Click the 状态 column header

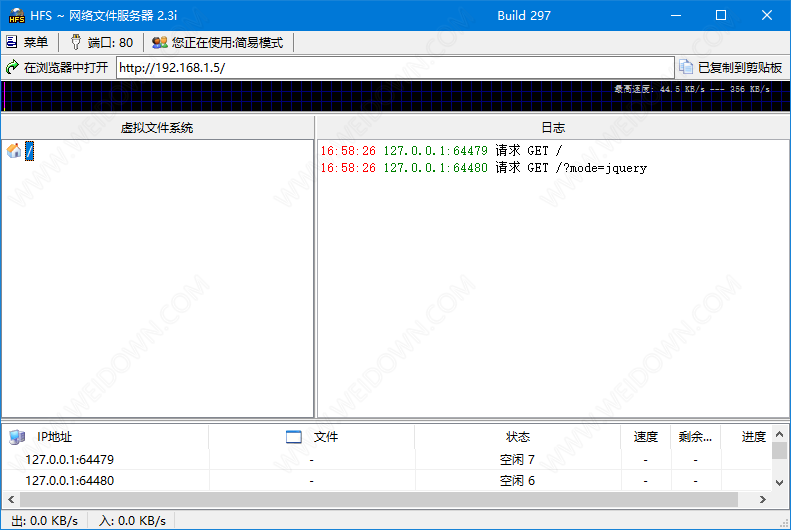518,437
